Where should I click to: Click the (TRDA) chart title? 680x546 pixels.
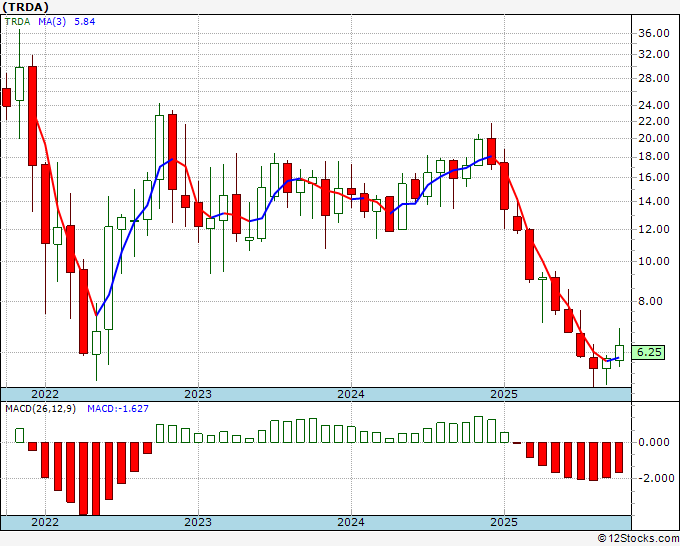(x=26, y=7)
